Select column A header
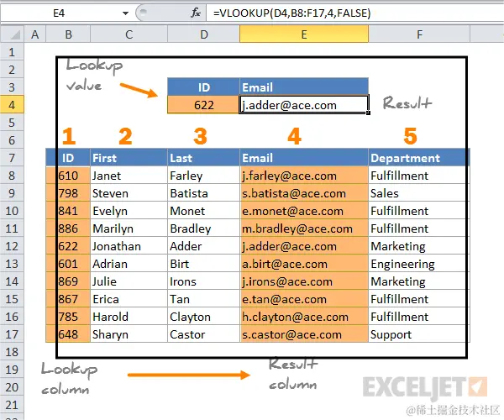 [35, 34]
